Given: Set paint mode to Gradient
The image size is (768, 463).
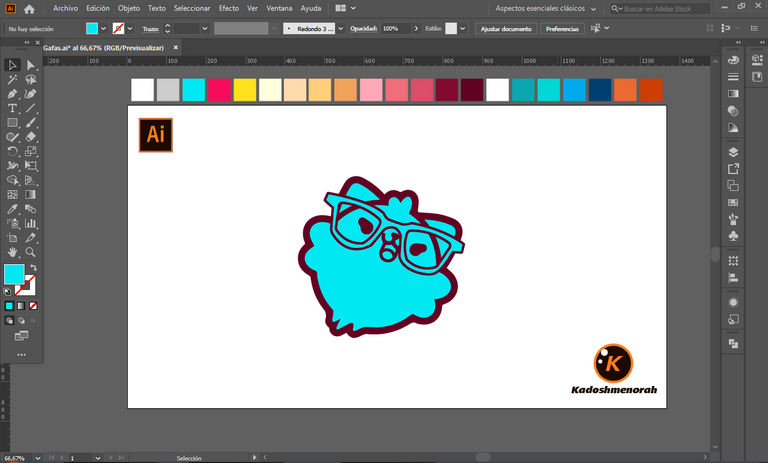Looking at the screenshot, I should [21, 306].
